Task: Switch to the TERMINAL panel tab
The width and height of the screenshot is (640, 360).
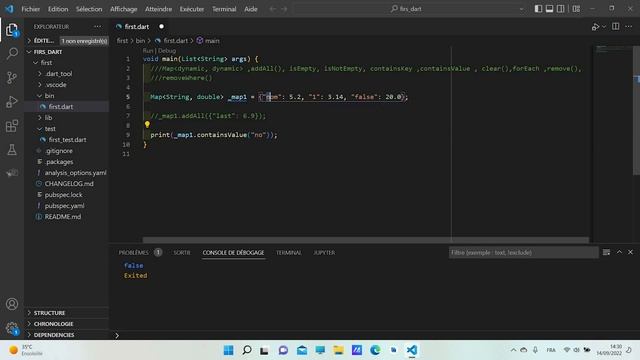Action: click(x=289, y=253)
